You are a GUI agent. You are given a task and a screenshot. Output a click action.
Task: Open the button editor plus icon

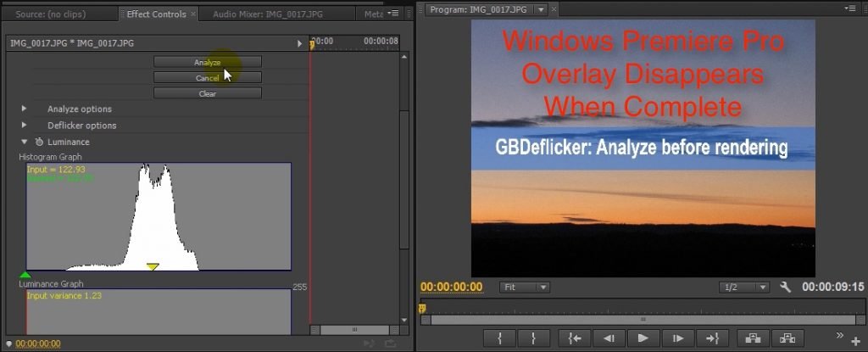(856, 342)
